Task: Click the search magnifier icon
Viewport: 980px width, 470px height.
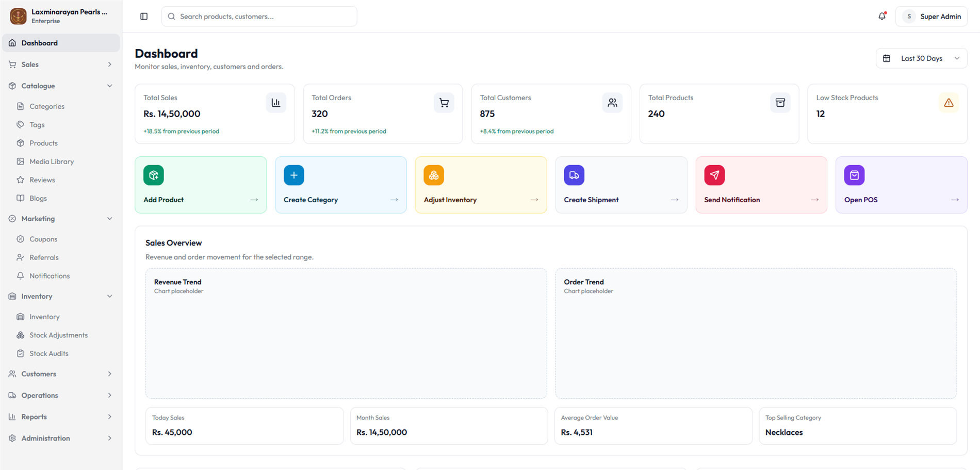Action: pyautogui.click(x=172, y=17)
